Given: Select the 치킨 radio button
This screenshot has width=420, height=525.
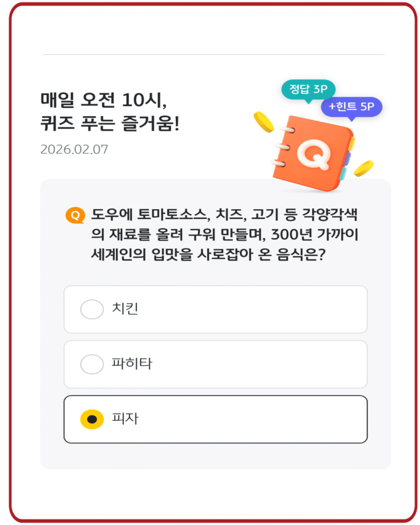Looking at the screenshot, I should coord(92,309).
